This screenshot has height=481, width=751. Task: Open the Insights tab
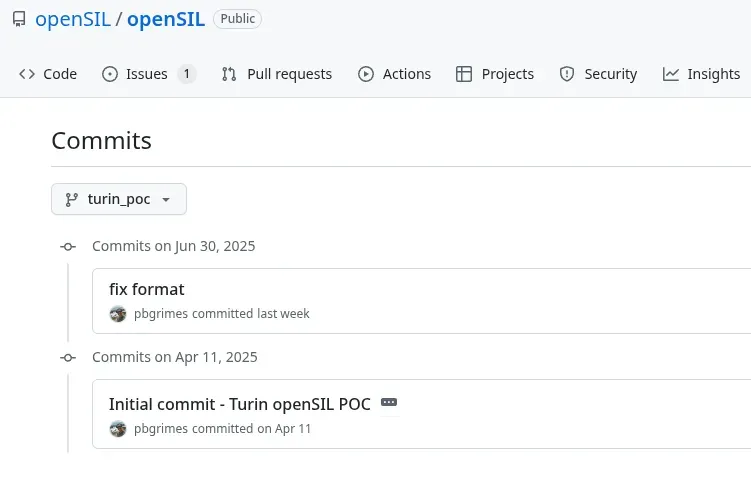702,74
